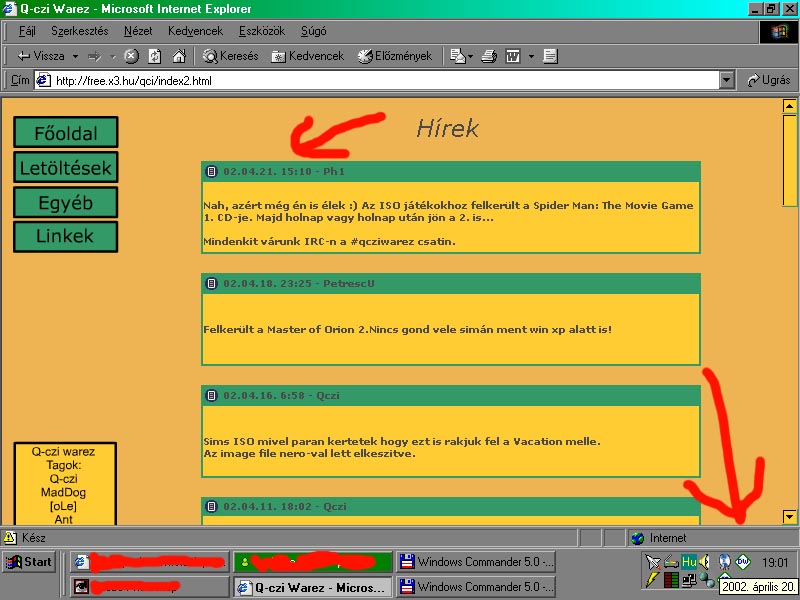
Task: Expand the address bar dropdown
Action: click(x=729, y=80)
